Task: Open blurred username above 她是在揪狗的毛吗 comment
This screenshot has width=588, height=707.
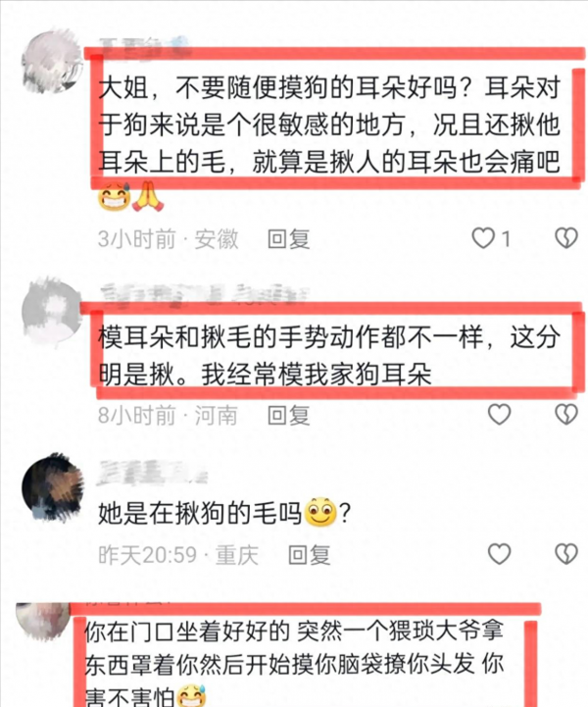Action: [x=152, y=473]
